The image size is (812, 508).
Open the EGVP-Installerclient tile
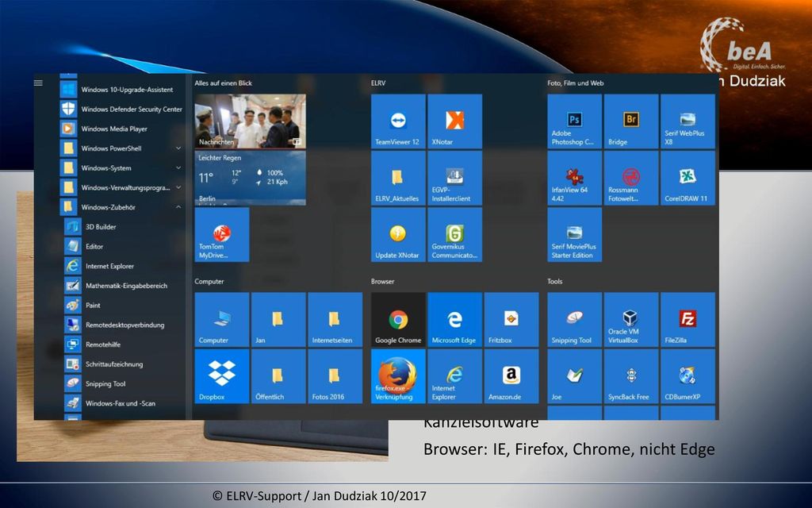click(x=454, y=178)
